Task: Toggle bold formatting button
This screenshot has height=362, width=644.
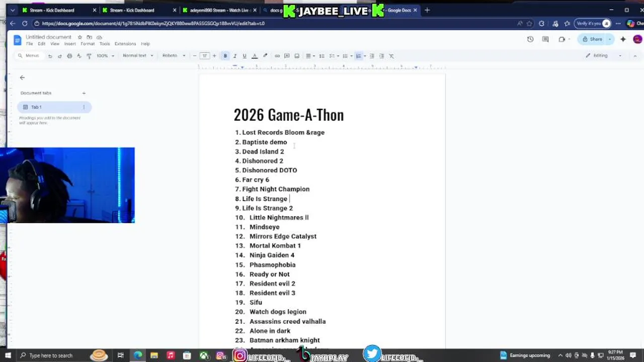Action: pyautogui.click(x=225, y=56)
